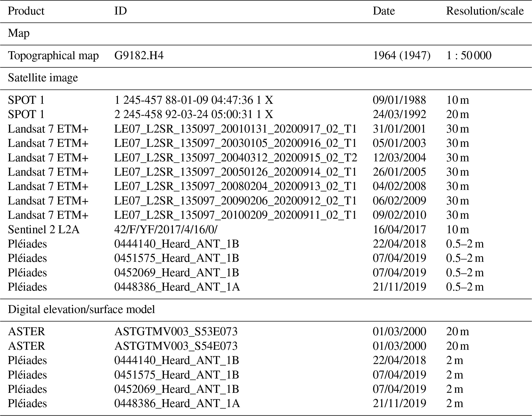Viewport: 532px width, 416px height.
Task: Click SPOT 1 ID beginning 1 245-457
Action: (194, 100)
